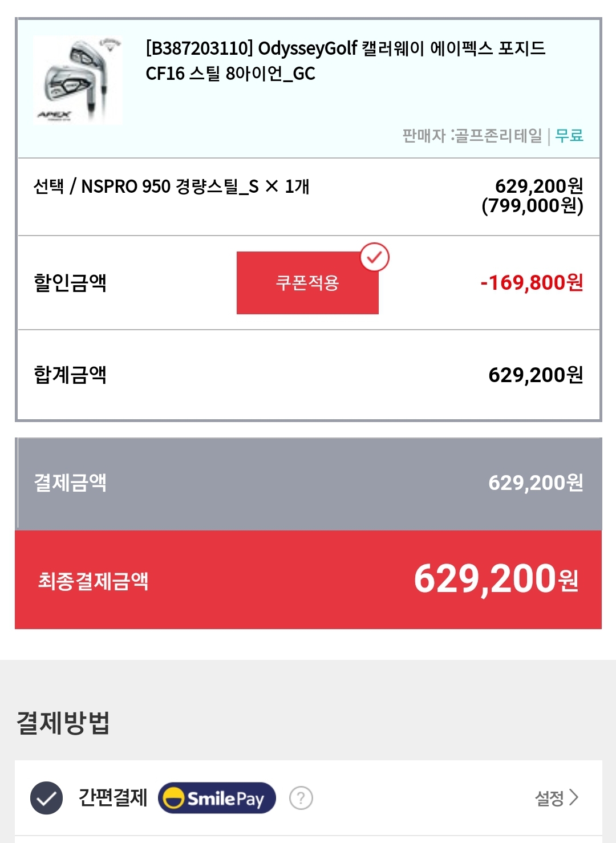Click the red checkmark badge on coupon button
Screen dimensions: 616x843
(375, 258)
